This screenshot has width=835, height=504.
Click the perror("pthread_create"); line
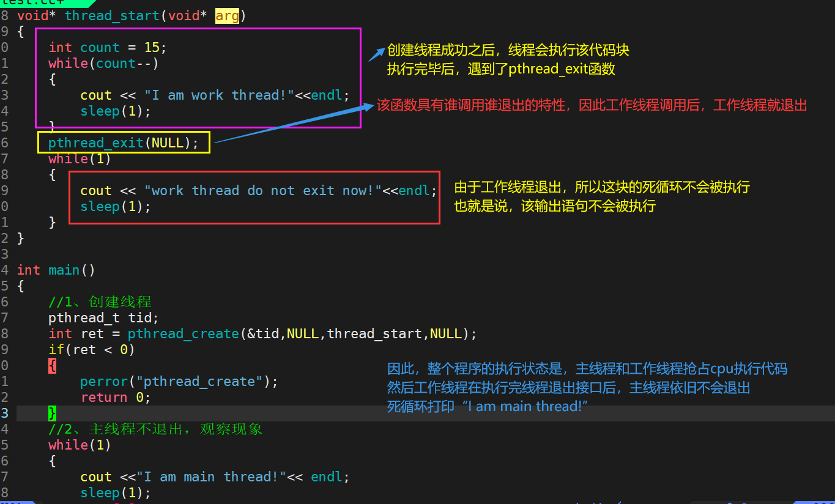click(179, 381)
